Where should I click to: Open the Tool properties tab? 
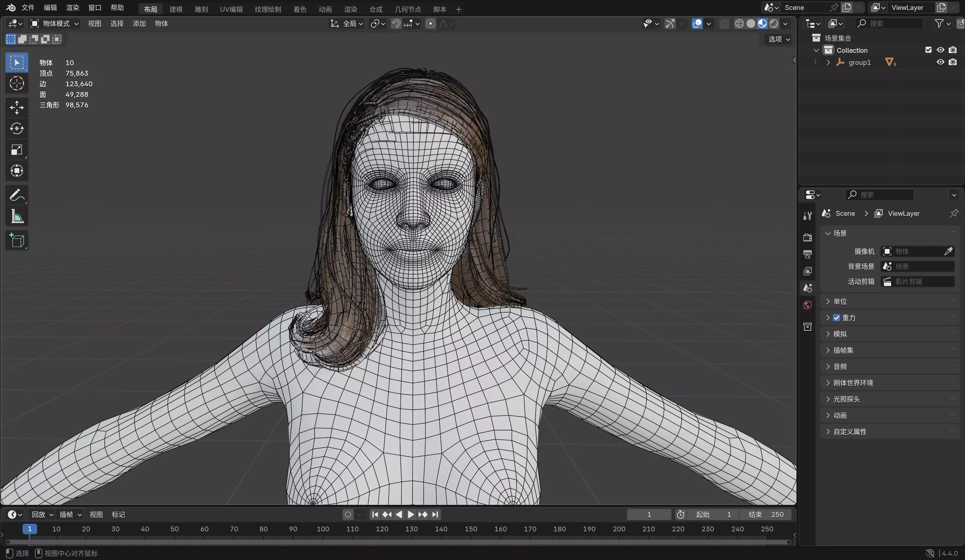click(x=808, y=216)
